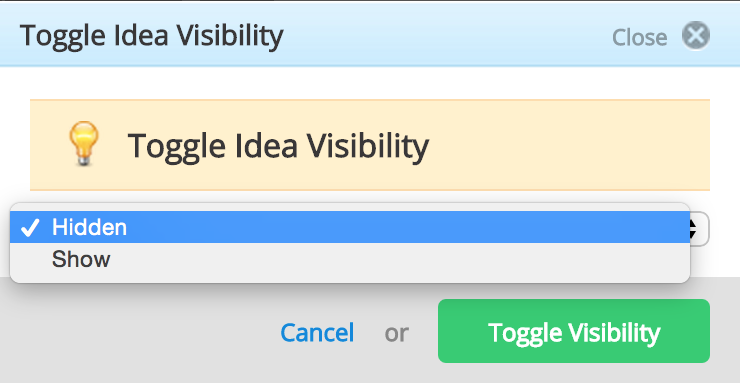Pick the unselected Show entry
The width and height of the screenshot is (740, 383).
coord(350,259)
